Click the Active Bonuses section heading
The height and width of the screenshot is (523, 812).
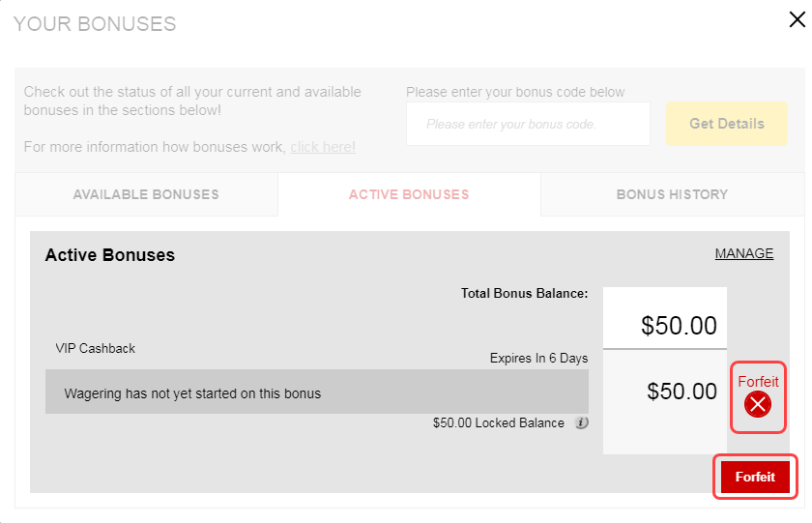(110, 255)
